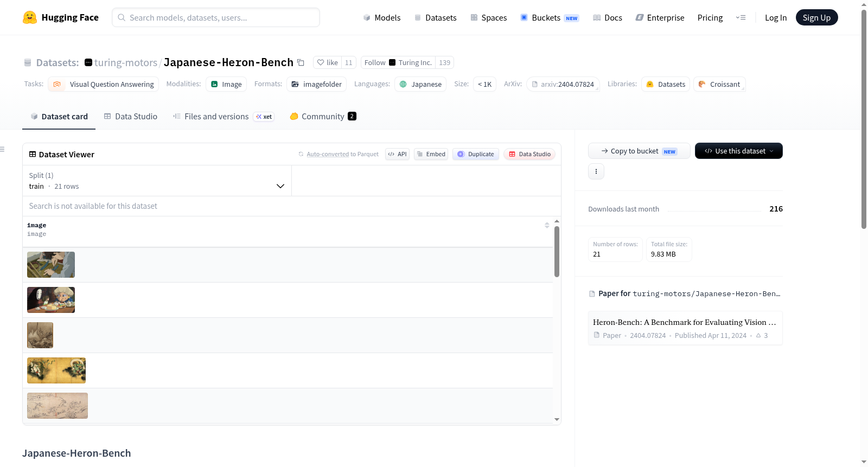This screenshot has width=868, height=467.
Task: Click the dataset viewer vertical scrollbar
Action: (x=557, y=252)
